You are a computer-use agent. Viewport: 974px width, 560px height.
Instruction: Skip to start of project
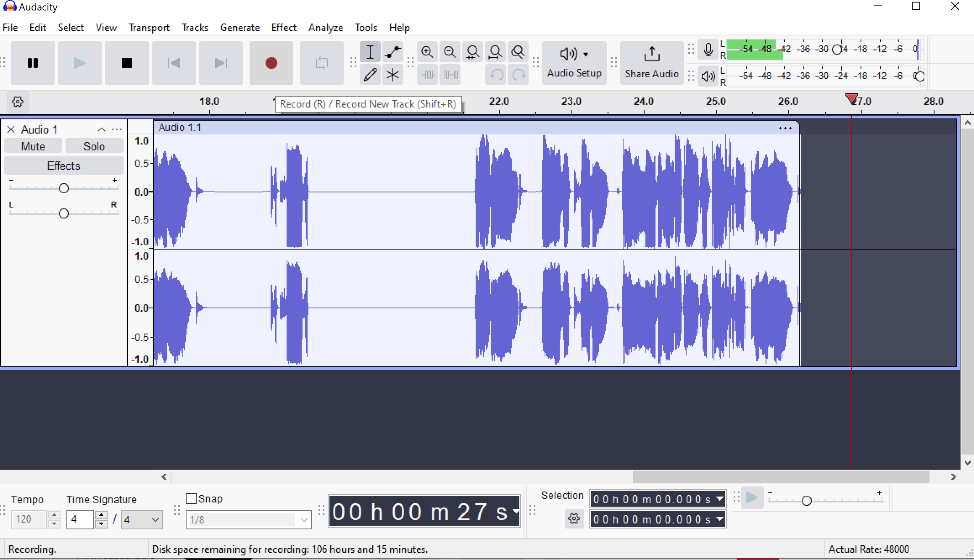pyautogui.click(x=174, y=63)
